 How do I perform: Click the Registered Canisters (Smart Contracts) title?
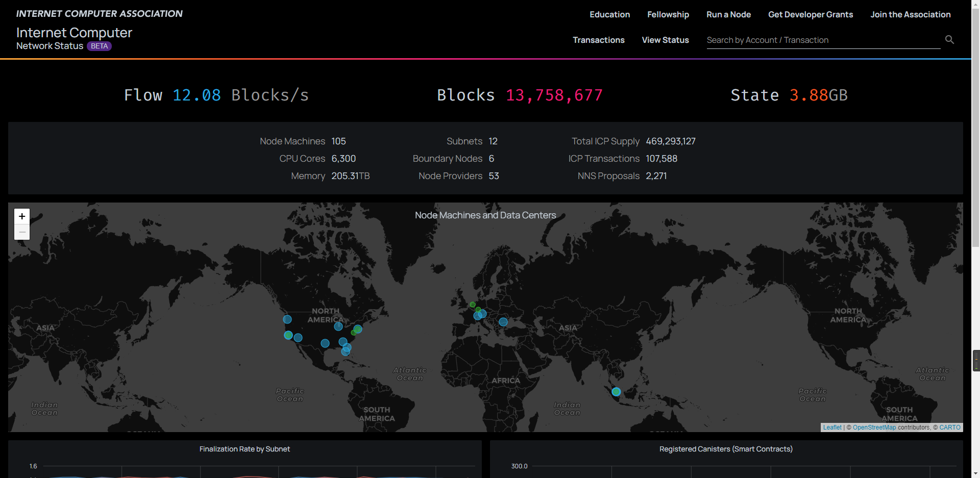tap(726, 449)
